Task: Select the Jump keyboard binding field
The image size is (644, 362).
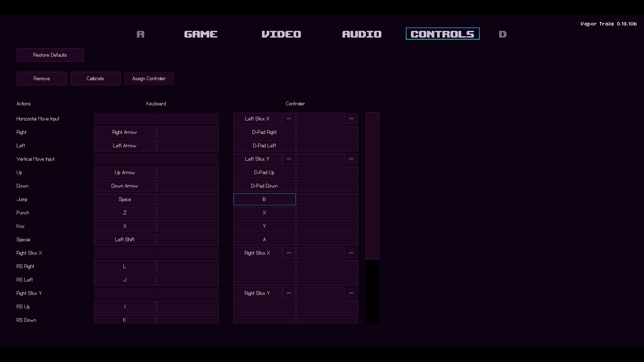Action: click(125, 199)
